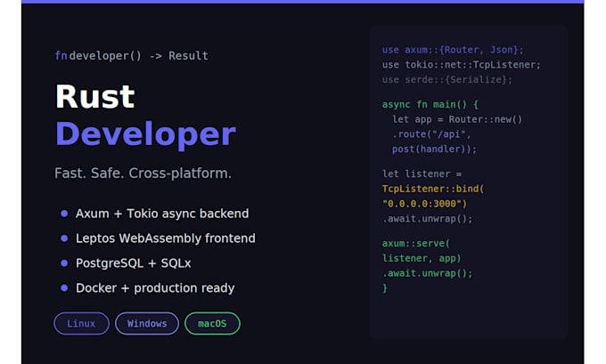Click code line "use tokio::net::TcpListener;"
The width and height of the screenshot is (606, 364).
click(461, 65)
